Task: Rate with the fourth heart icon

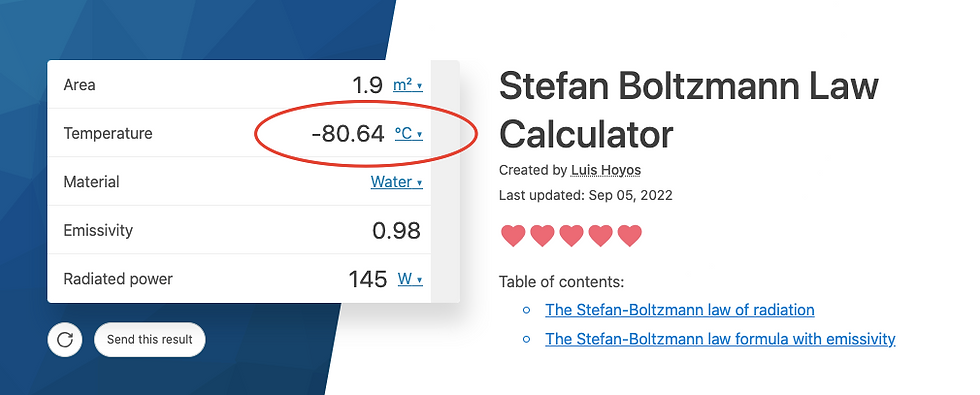Action: [x=601, y=236]
